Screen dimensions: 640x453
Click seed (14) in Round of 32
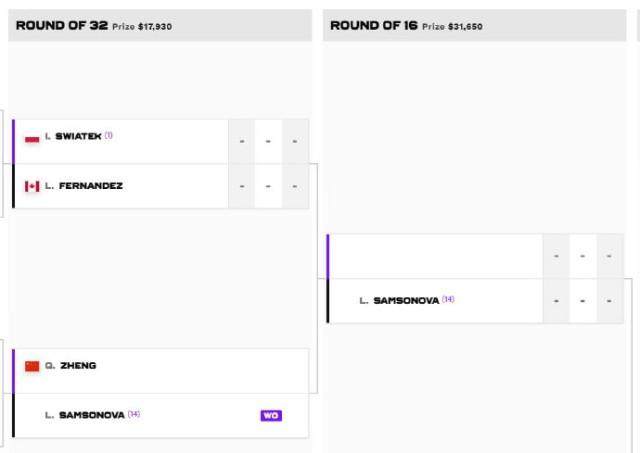(134, 415)
